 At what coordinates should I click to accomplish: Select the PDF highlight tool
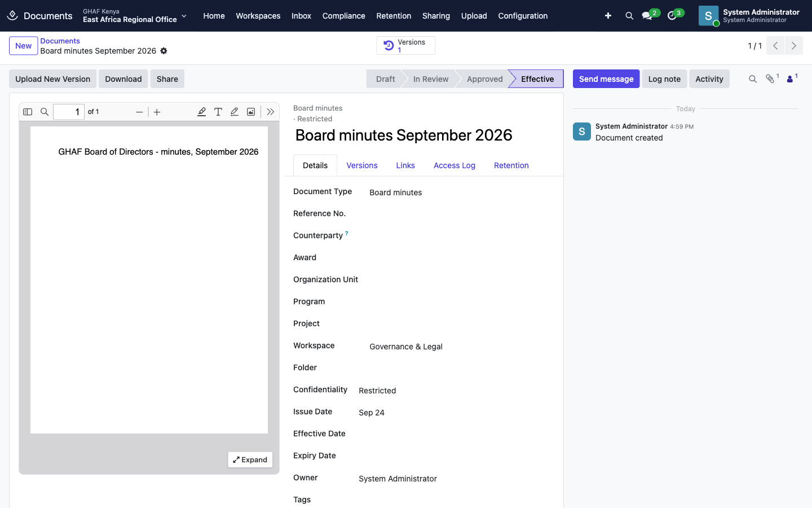coord(201,112)
